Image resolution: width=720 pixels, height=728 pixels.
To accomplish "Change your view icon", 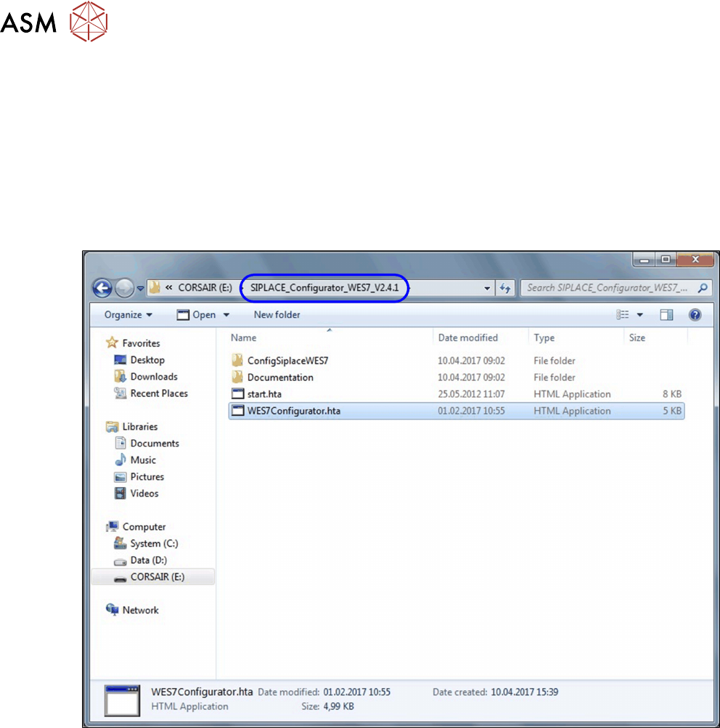I will (623, 315).
